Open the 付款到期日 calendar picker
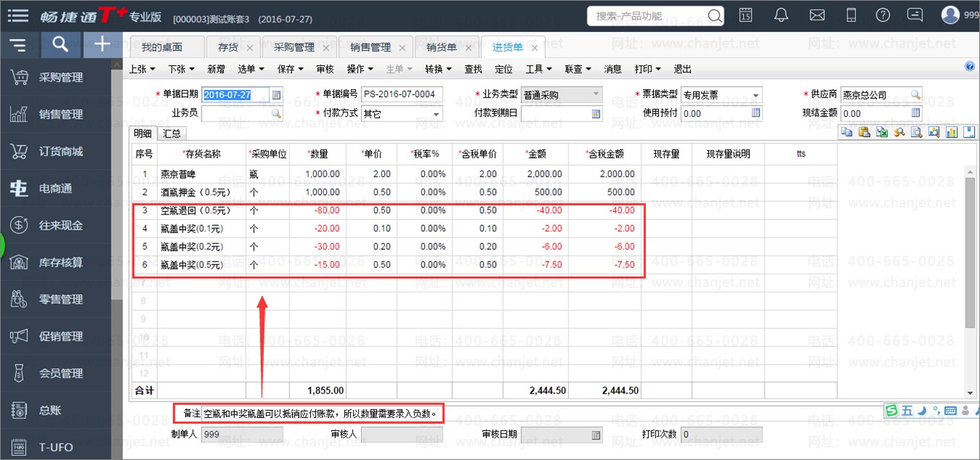 click(x=597, y=114)
